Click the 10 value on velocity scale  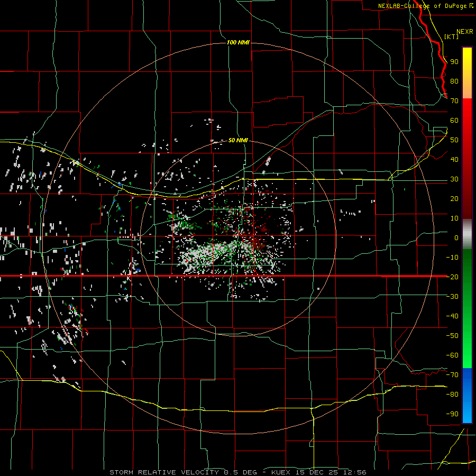pyautogui.click(x=454, y=218)
